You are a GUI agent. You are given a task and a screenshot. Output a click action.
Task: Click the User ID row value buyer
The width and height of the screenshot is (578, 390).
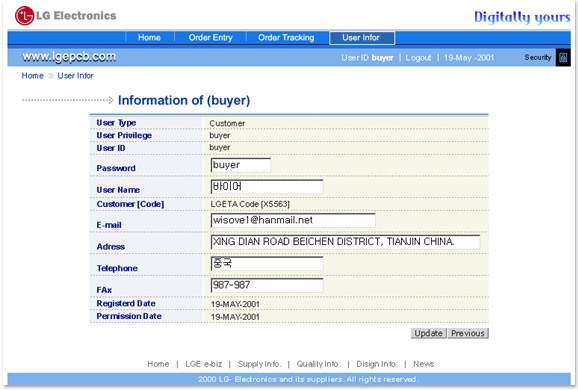220,147
